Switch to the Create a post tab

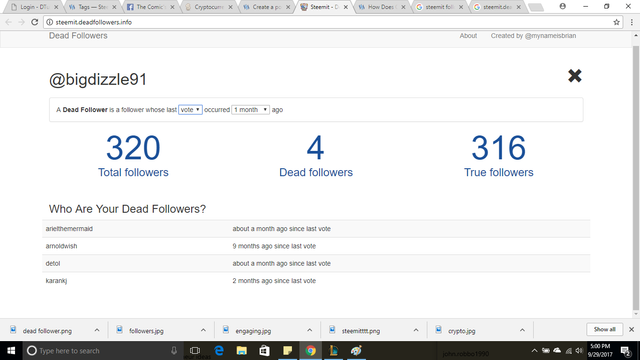click(x=266, y=7)
